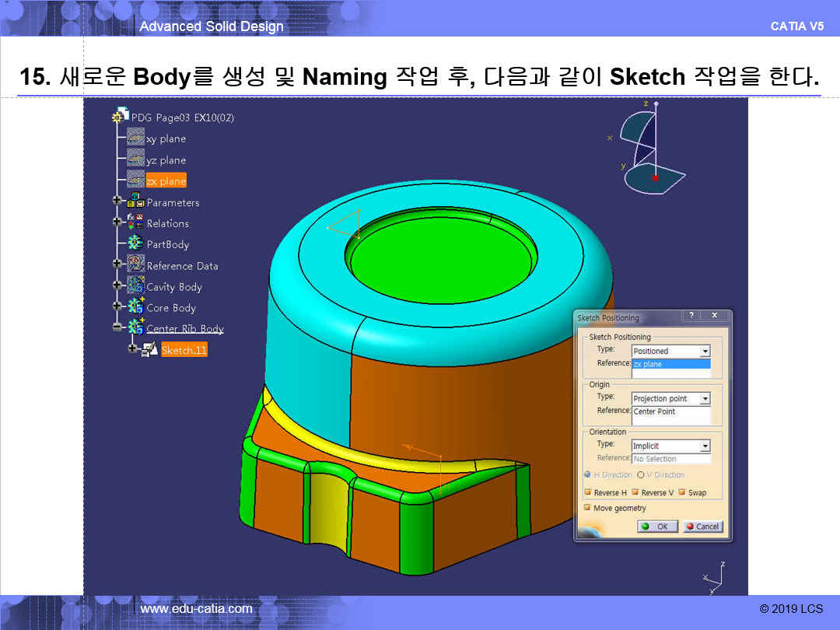Click the xy plane icon in tree
Viewport: 840px width, 630px height.
136,138
